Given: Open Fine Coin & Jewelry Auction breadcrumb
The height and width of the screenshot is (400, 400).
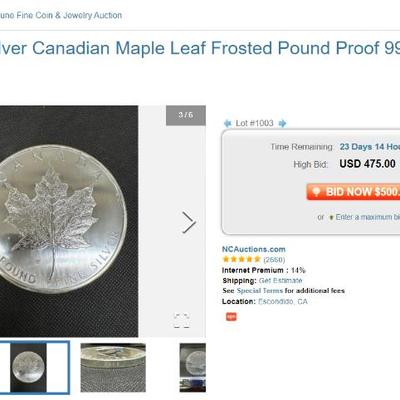Looking at the screenshot, I should pyautogui.click(x=61, y=15).
